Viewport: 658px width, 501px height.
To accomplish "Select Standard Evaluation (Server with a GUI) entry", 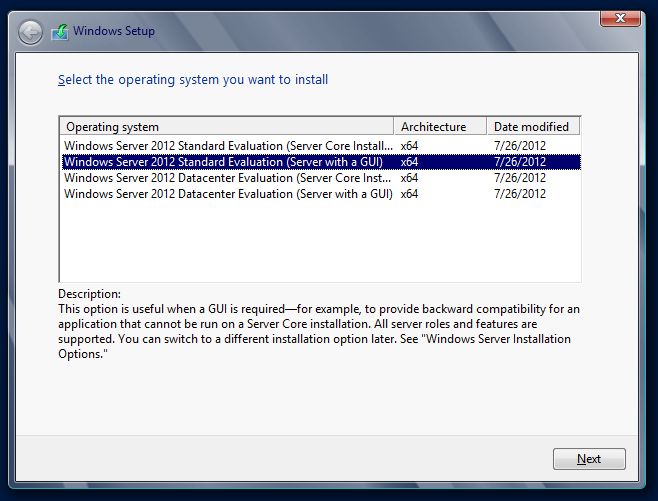I will tap(228, 162).
